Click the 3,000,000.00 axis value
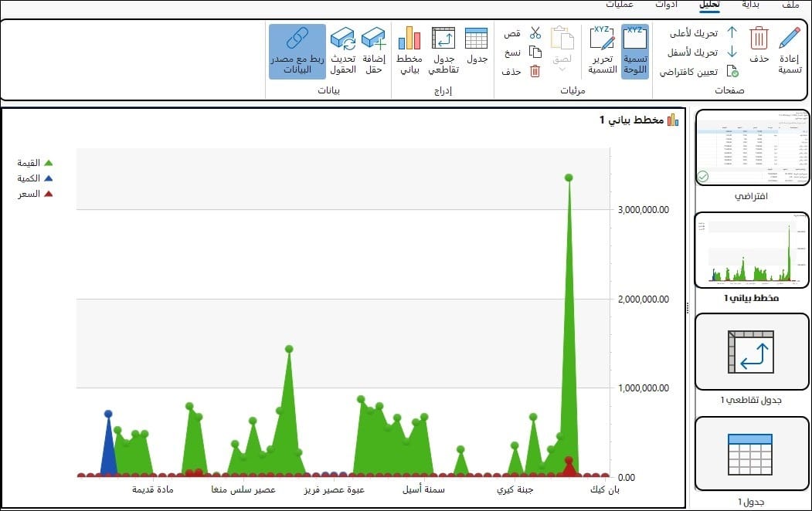The width and height of the screenshot is (812, 511). (643, 210)
